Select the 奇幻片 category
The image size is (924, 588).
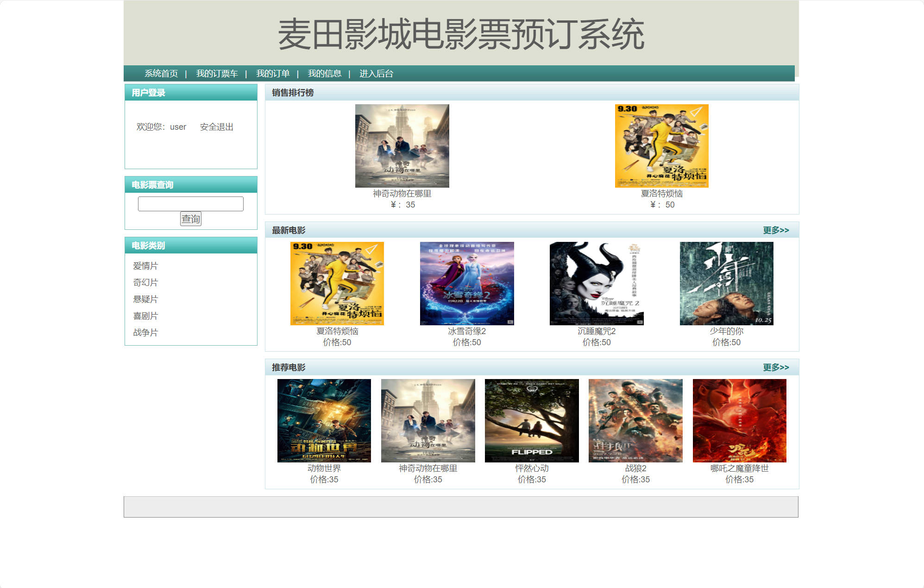[x=145, y=282]
